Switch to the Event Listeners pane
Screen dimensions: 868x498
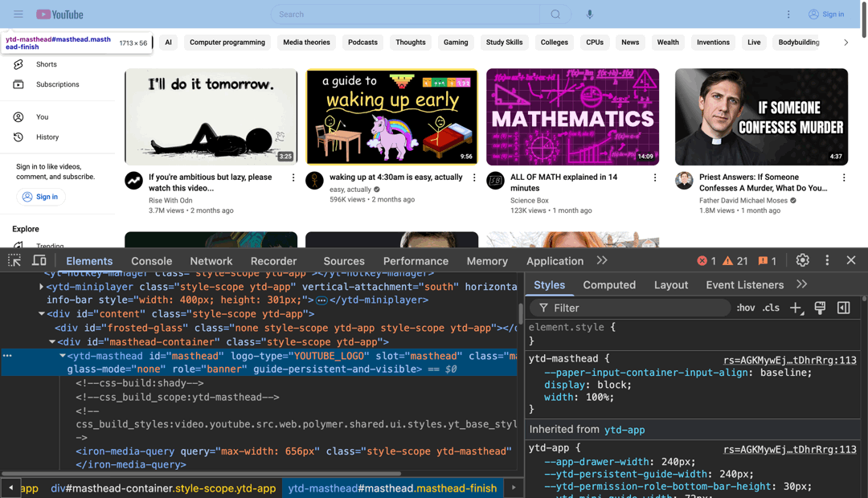pyautogui.click(x=744, y=285)
